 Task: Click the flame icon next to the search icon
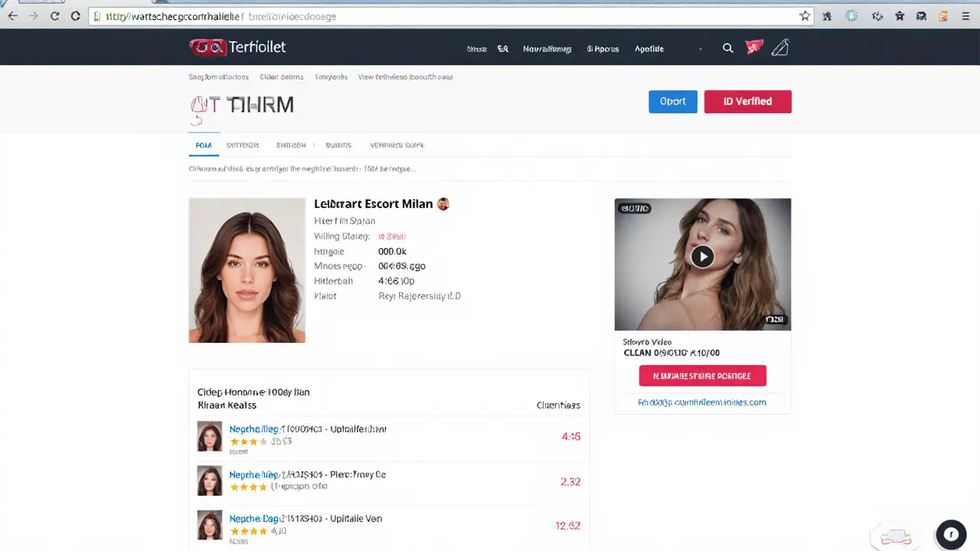pos(753,47)
